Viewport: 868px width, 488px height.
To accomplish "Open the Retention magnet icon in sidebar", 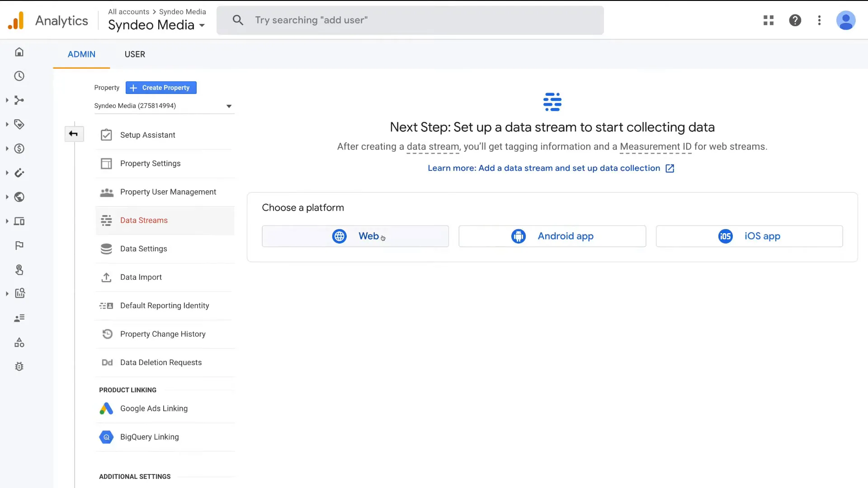I will [19, 173].
